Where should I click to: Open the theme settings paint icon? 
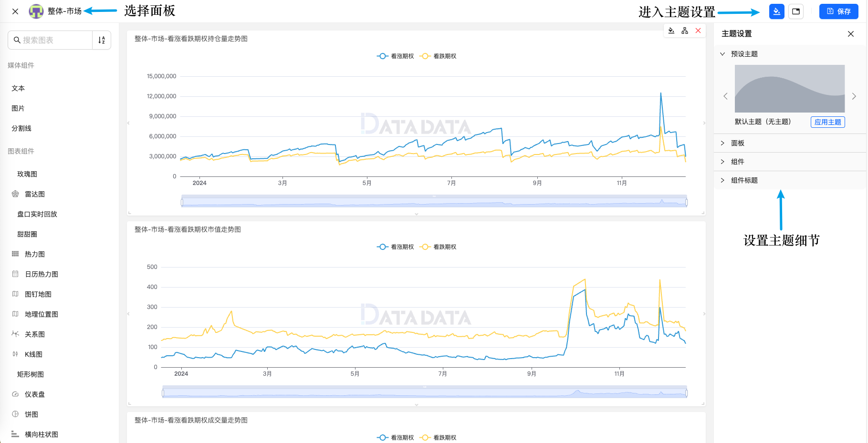click(776, 11)
